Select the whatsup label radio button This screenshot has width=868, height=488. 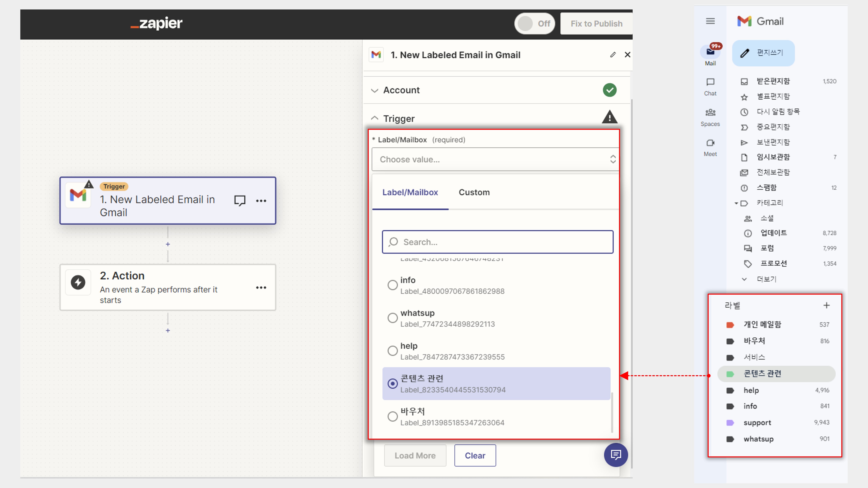(x=393, y=318)
